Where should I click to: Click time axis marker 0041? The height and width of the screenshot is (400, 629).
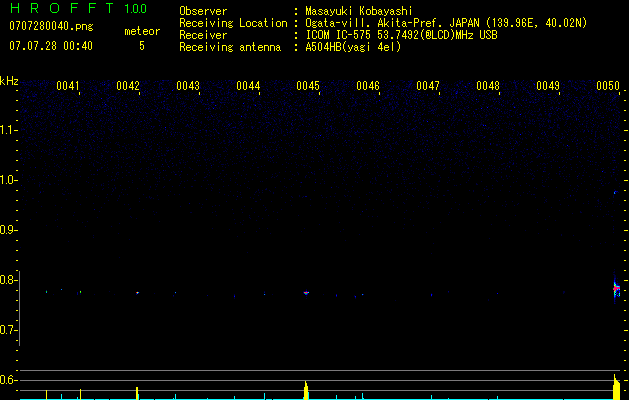pos(68,86)
